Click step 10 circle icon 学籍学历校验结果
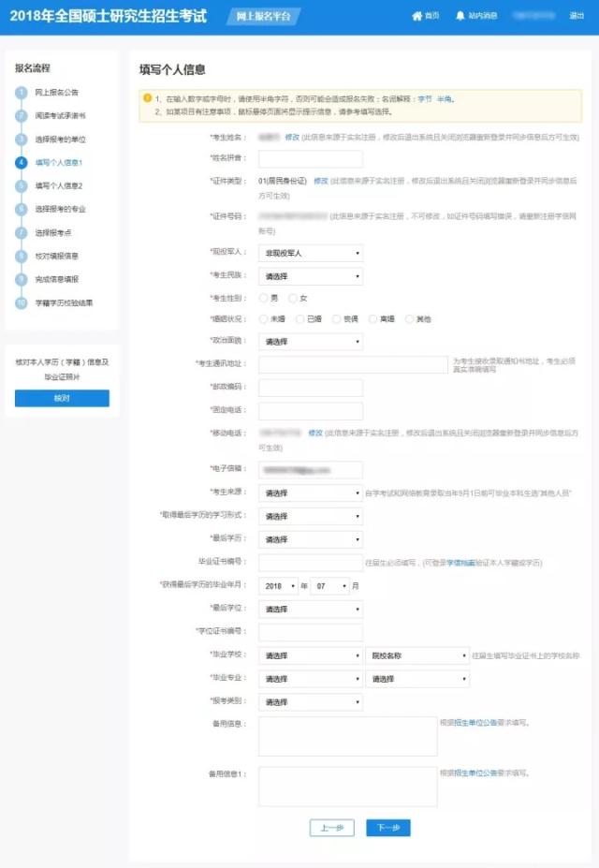 pyautogui.click(x=22, y=303)
